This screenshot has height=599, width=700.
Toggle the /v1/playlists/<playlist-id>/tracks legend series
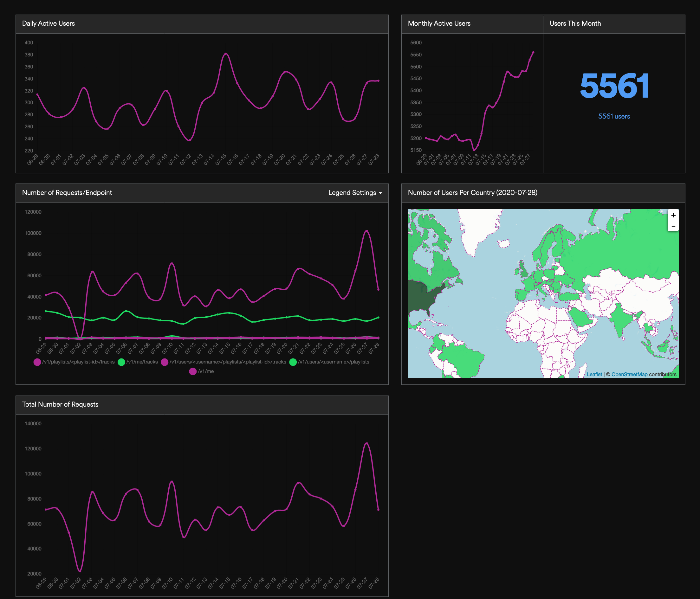pos(74,362)
